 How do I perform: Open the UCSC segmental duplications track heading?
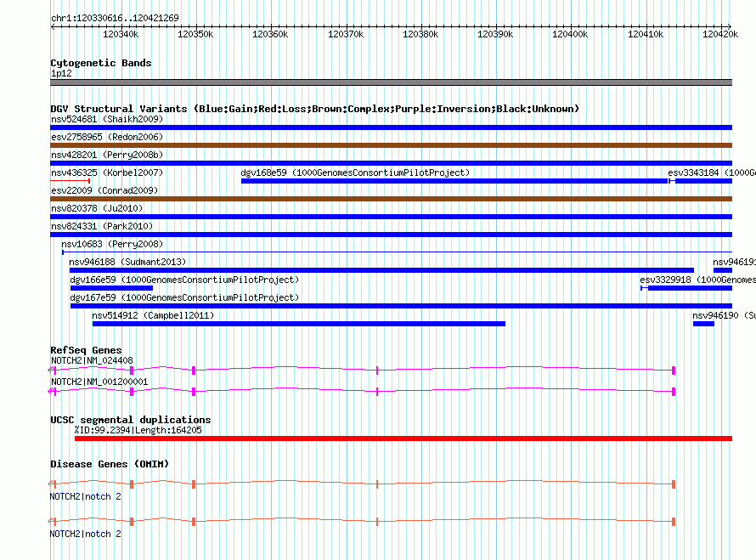[x=130, y=420]
